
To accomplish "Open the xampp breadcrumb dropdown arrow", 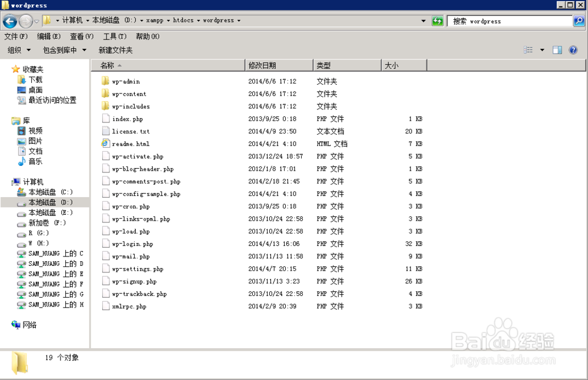I will pyautogui.click(x=168, y=21).
